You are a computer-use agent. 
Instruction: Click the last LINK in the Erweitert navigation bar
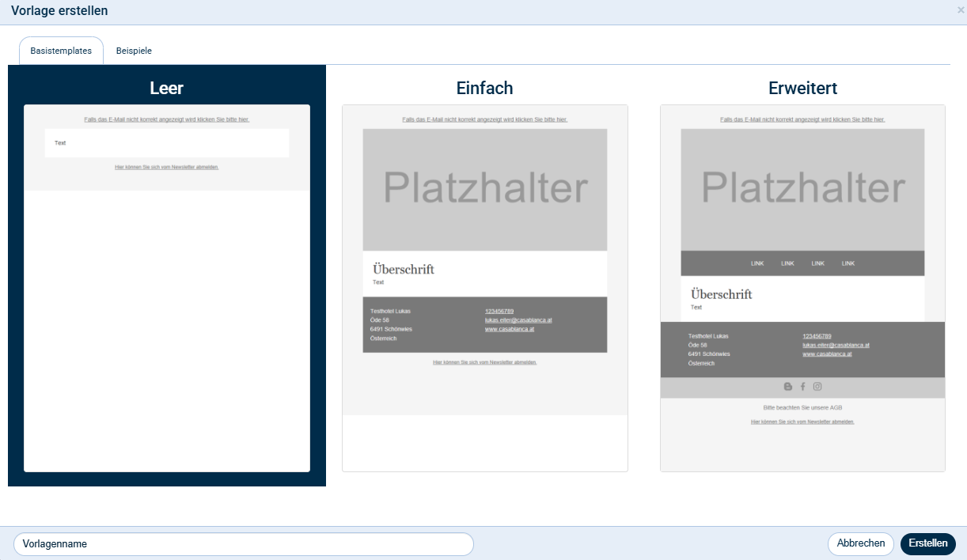(x=848, y=263)
